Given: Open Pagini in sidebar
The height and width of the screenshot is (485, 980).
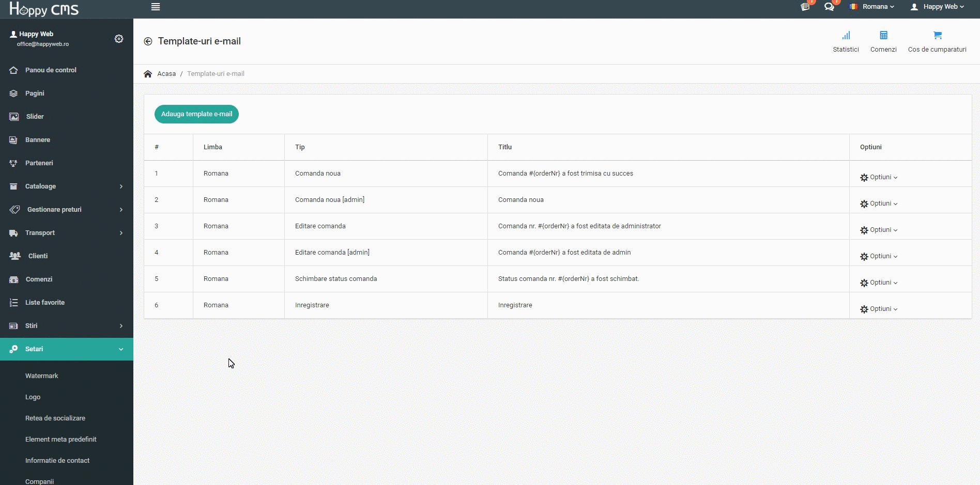Looking at the screenshot, I should 67,93.
